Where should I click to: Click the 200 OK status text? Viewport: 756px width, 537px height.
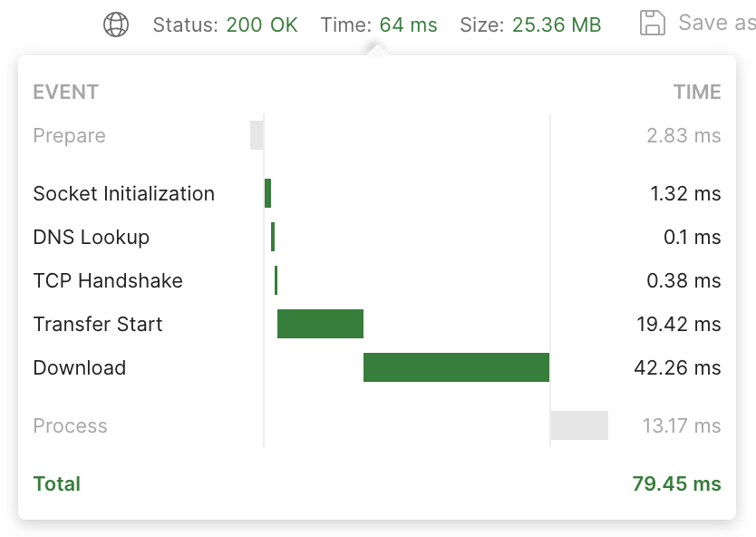pyautogui.click(x=262, y=24)
